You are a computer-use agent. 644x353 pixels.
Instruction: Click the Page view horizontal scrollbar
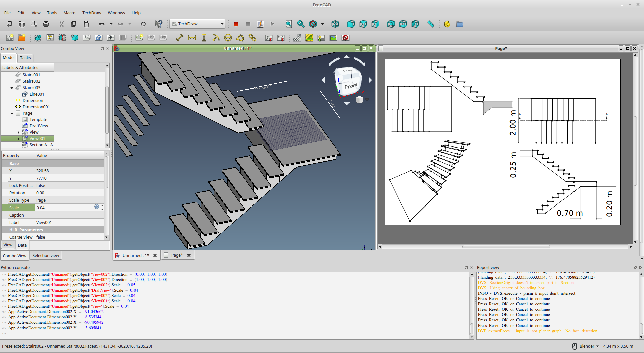point(506,247)
